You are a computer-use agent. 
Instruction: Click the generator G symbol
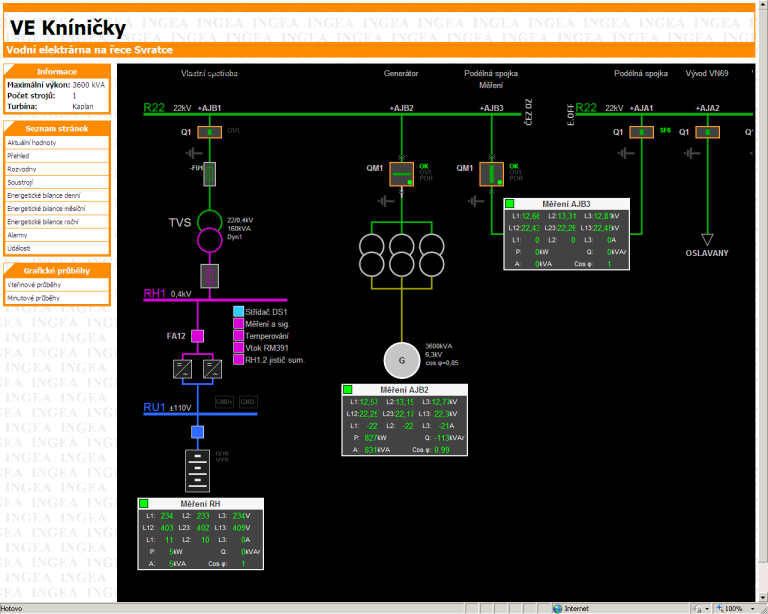pyautogui.click(x=402, y=360)
